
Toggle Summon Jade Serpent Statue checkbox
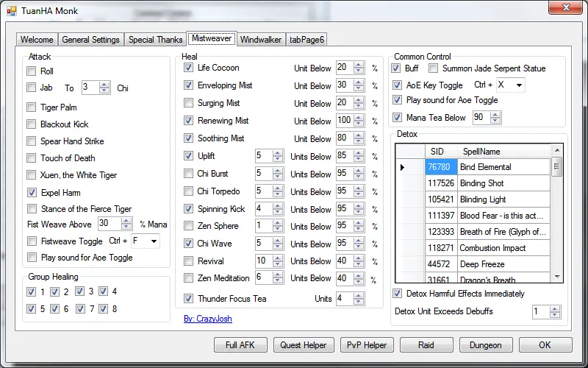click(x=433, y=68)
